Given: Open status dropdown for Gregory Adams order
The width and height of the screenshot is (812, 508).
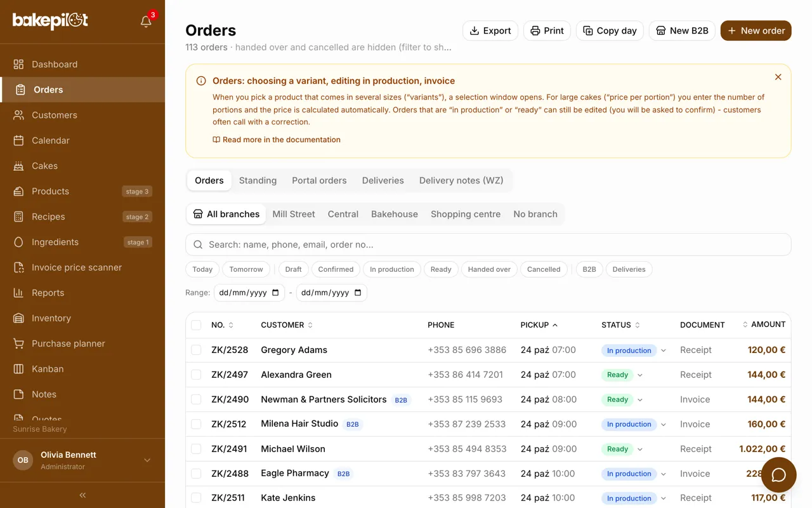Looking at the screenshot, I should click(664, 351).
